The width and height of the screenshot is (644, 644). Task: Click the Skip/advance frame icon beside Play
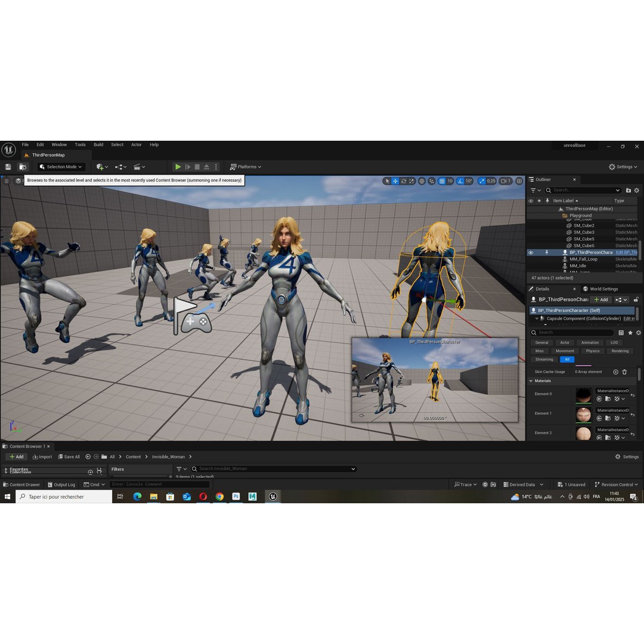click(188, 167)
